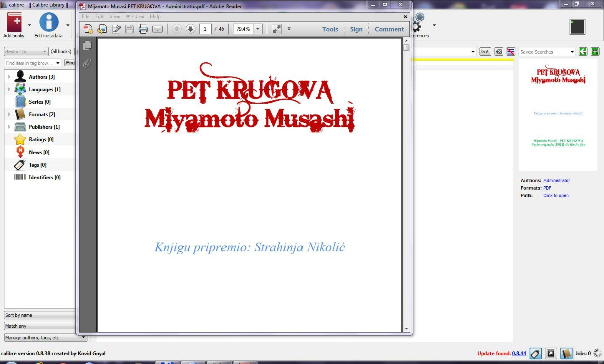Expand the Formats [2] tree item

[x=9, y=114]
